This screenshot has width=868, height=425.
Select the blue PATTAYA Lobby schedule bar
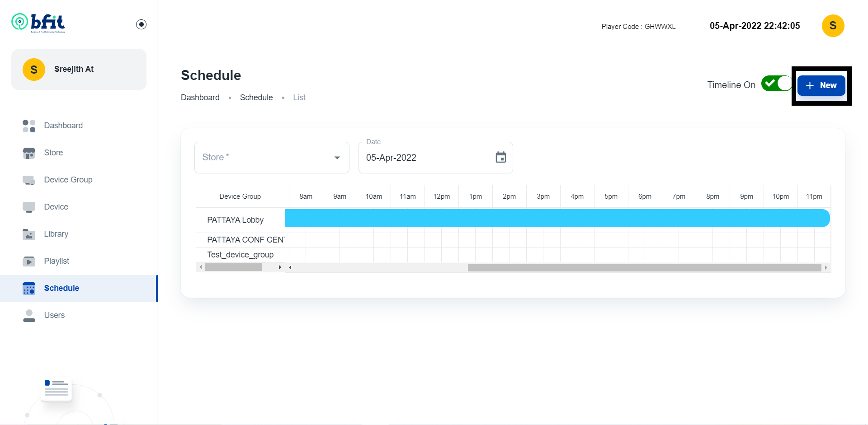557,218
